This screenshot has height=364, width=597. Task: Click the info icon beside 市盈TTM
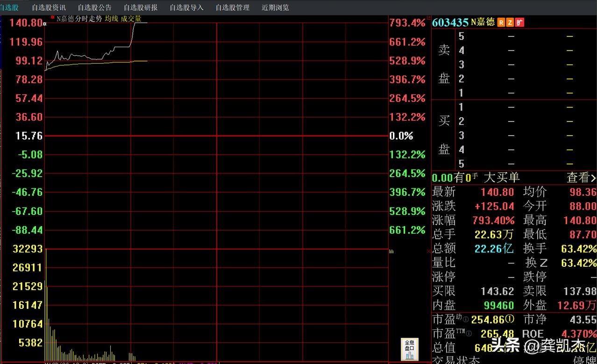469,334
